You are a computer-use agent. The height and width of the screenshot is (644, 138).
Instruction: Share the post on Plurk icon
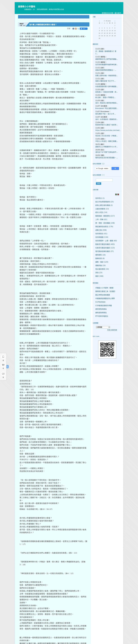[x=76, y=29]
